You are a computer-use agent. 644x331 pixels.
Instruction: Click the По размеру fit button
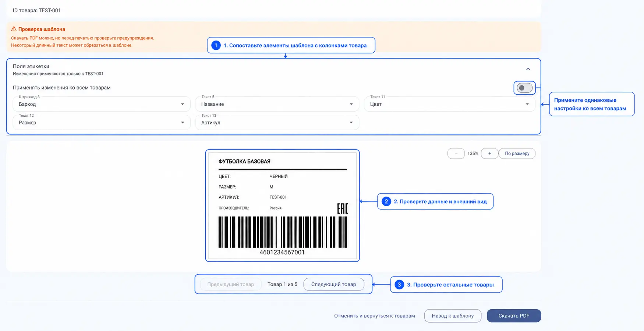[517, 154]
